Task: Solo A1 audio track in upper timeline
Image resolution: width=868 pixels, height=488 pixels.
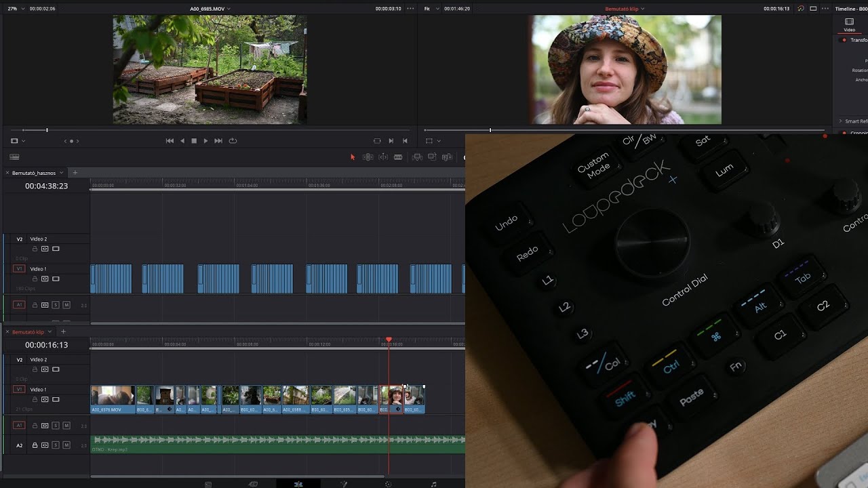Action: click(x=56, y=305)
